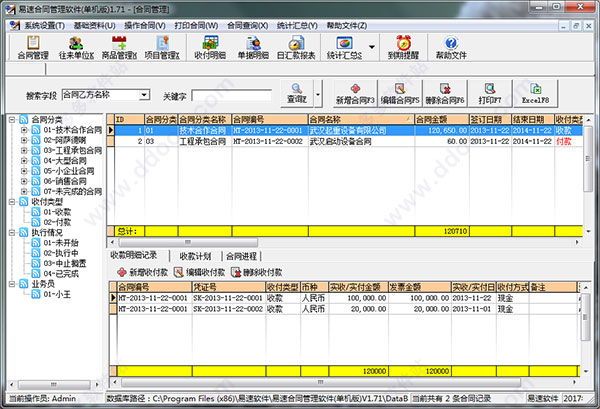
Task: Open 统计汇总(Y) menu
Action: [x=297, y=26]
